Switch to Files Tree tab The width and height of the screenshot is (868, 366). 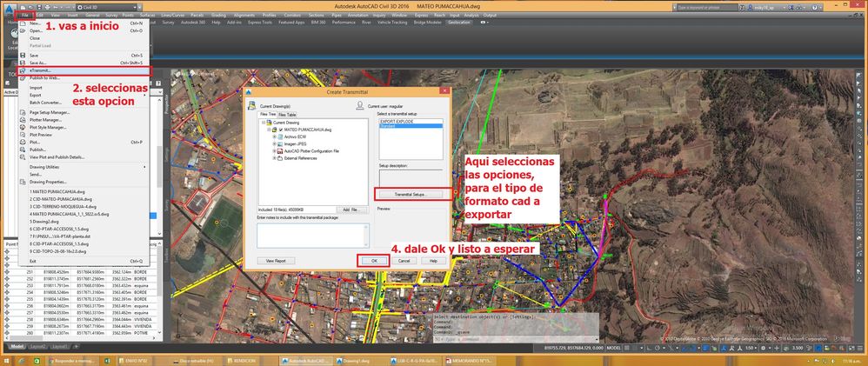coord(268,115)
